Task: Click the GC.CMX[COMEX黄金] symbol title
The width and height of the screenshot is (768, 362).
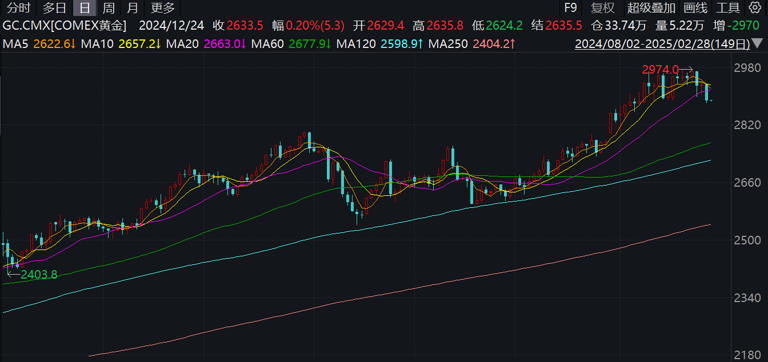Action: point(65,25)
